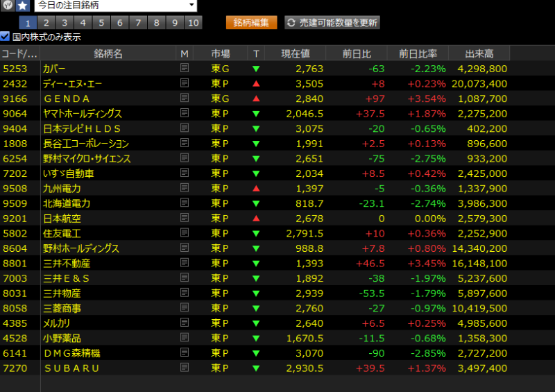This screenshot has height=392, width=555.
Task: Switch to list tab 7
Action: pyautogui.click(x=138, y=23)
